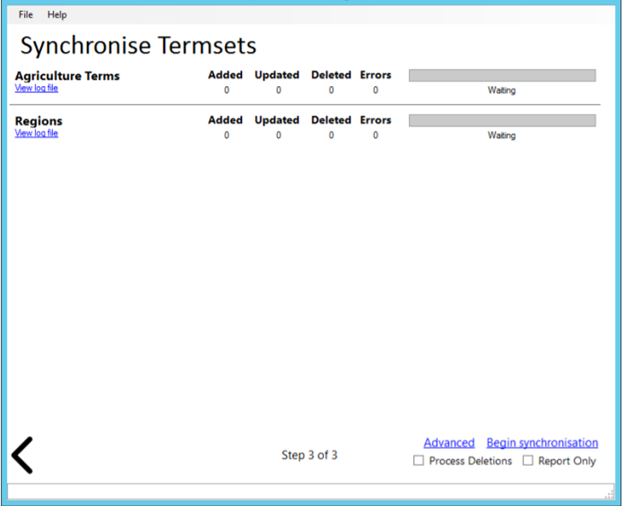View log file for Agriculture Terms
Screen dimensions: 624x506
pyautogui.click(x=36, y=88)
